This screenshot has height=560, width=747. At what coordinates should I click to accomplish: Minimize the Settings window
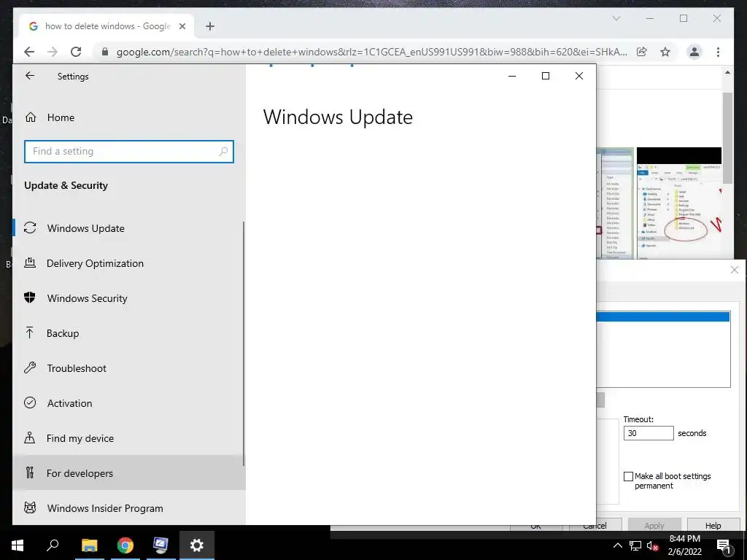[512, 76]
